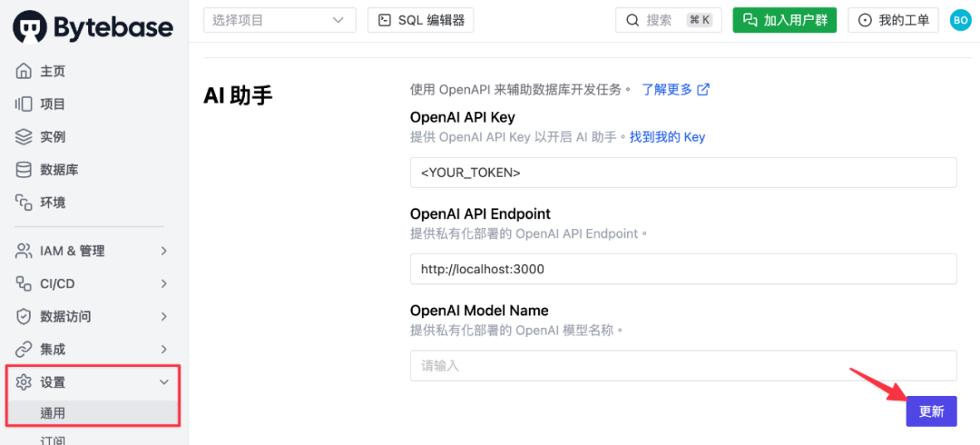Expand the IAM & 管理 section
Image resolution: width=980 pixels, height=445 pixels.
tap(92, 251)
